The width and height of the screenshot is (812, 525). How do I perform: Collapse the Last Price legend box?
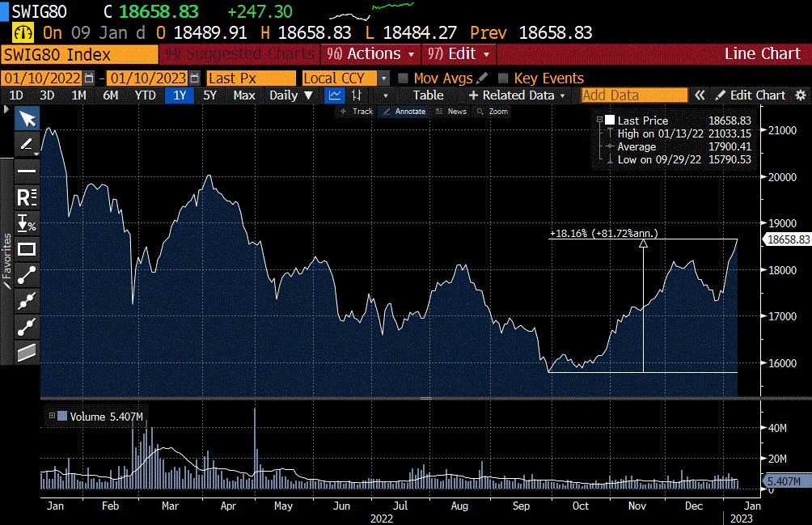pos(599,120)
